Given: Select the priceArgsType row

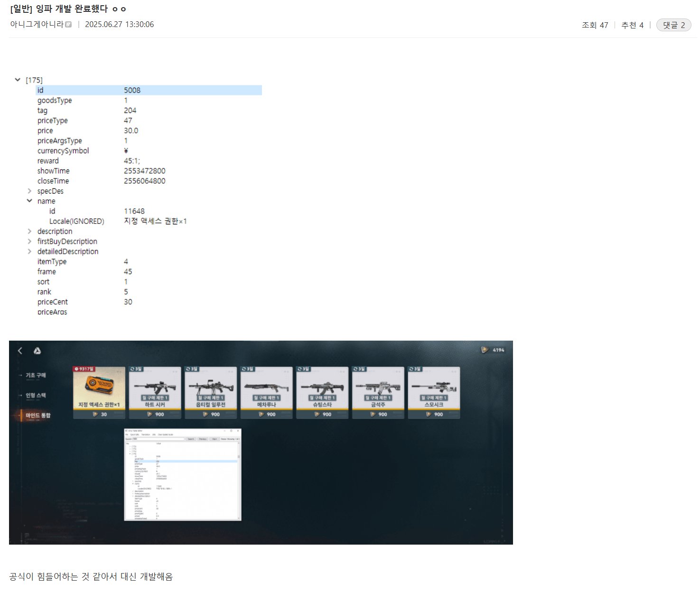Looking at the screenshot, I should [149, 141].
